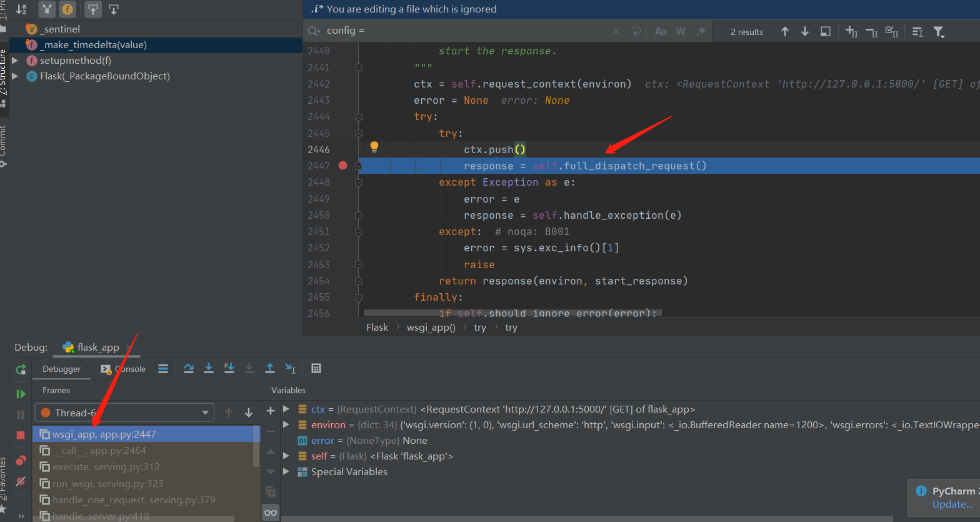Click the Step Into debugger icon

209,368
